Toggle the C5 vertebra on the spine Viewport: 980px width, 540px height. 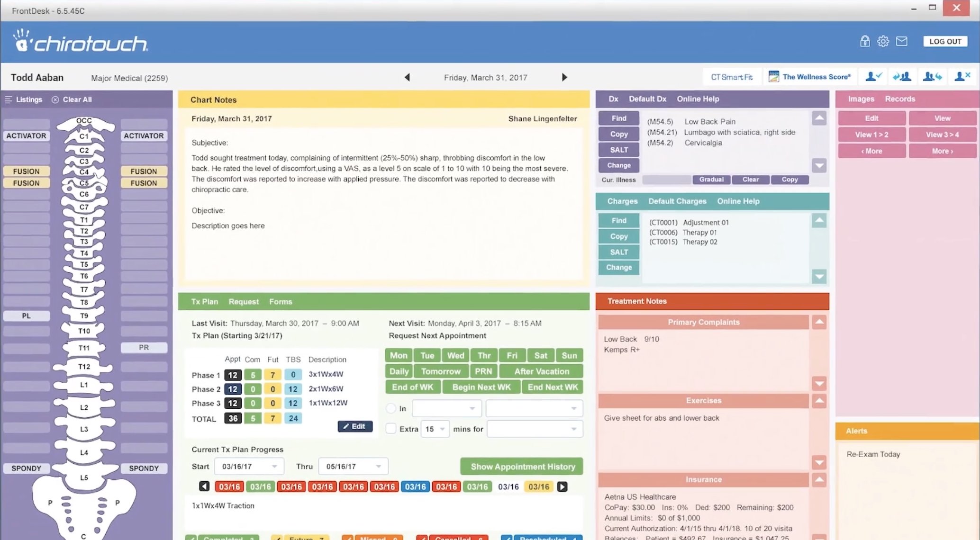point(84,183)
